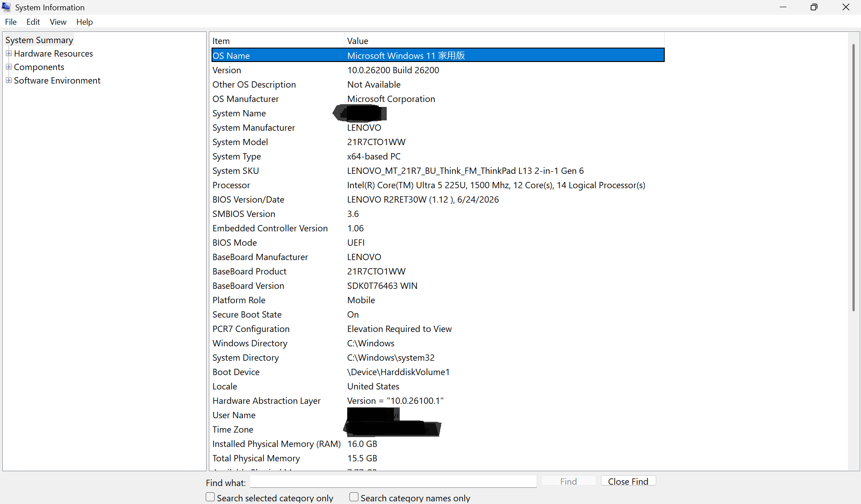861x504 pixels.
Task: Select the Software Environment tree item
Action: coord(57,80)
